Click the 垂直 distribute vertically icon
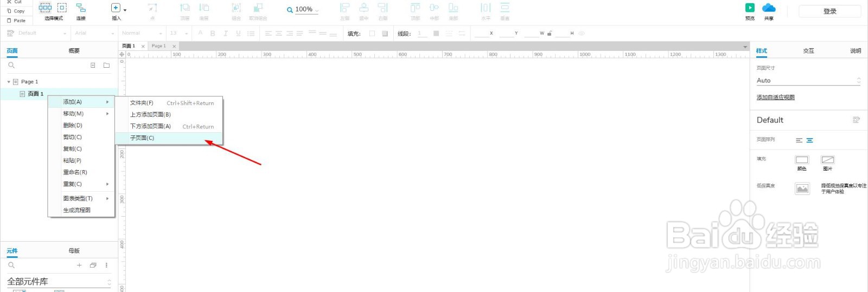The height and width of the screenshot is (292, 868). pos(505,8)
